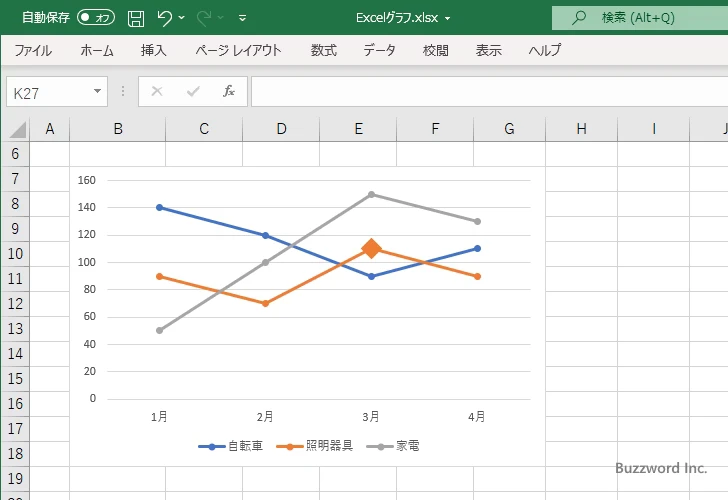Click the search magnifier icon in title bar
The image size is (728, 500).
coord(579,18)
